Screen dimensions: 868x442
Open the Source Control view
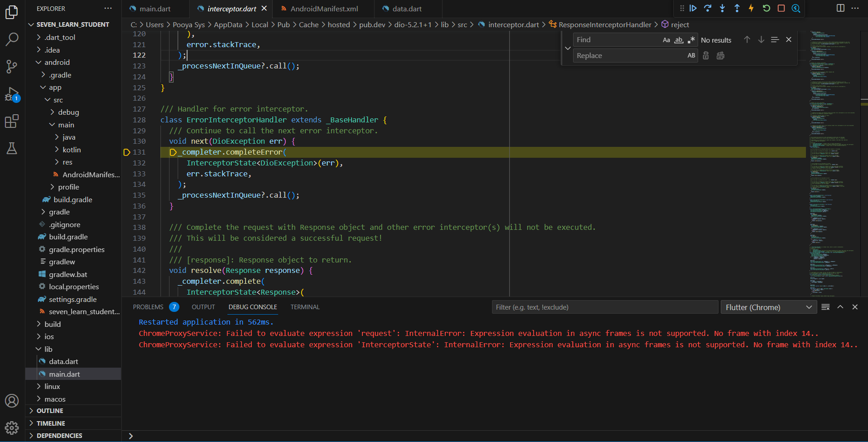12,67
